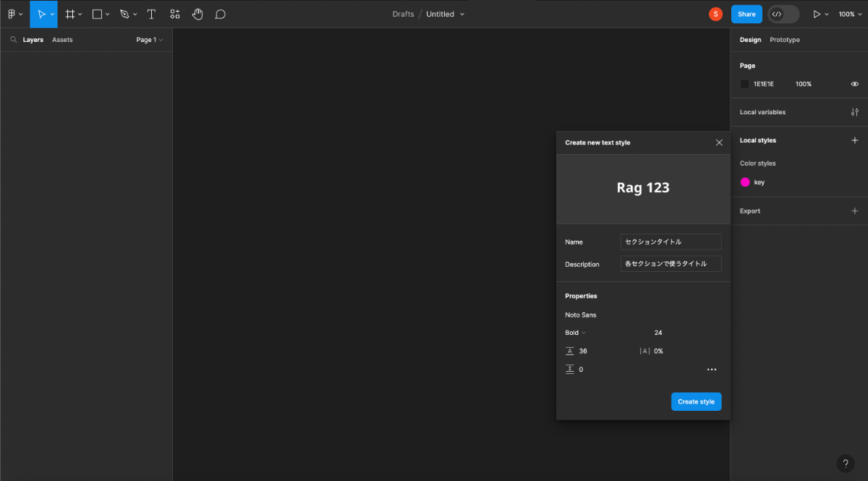Click the style Name input field
Image resolution: width=868 pixels, height=481 pixels.
tap(671, 242)
